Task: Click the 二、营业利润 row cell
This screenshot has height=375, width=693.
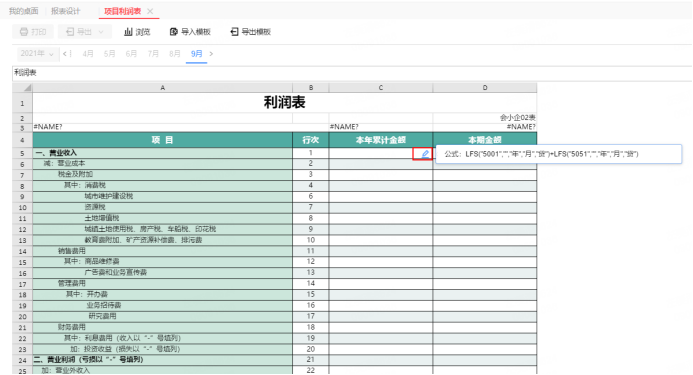Action: click(x=163, y=360)
